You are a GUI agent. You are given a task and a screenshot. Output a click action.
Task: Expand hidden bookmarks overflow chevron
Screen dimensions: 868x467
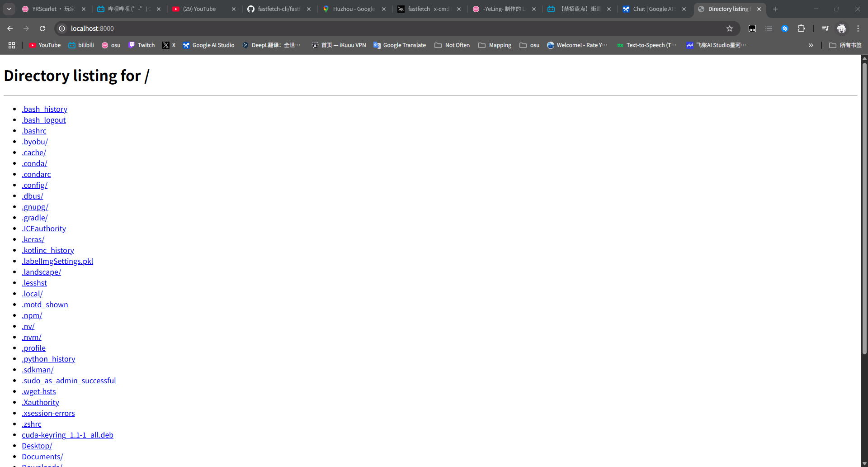coord(811,45)
